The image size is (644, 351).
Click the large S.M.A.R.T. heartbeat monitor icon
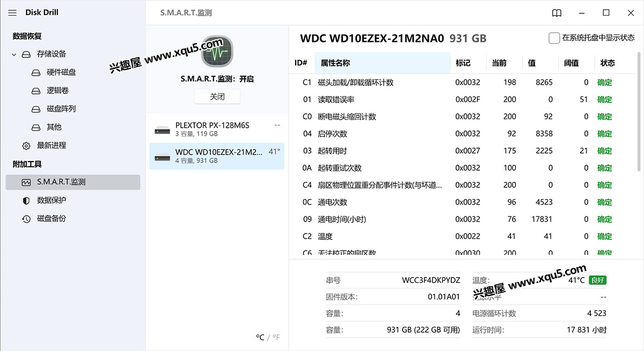tap(217, 53)
